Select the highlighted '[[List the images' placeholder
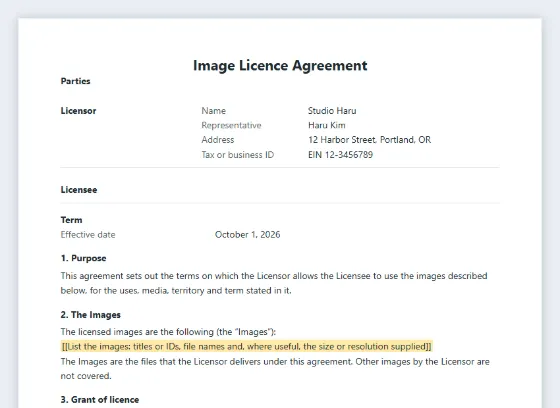This screenshot has width=560, height=408. (247, 347)
